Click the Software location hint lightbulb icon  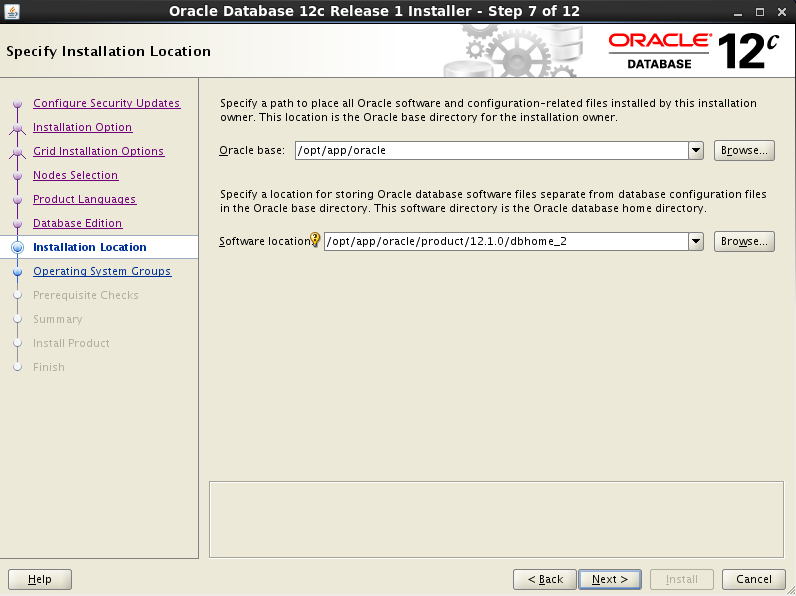(315, 239)
